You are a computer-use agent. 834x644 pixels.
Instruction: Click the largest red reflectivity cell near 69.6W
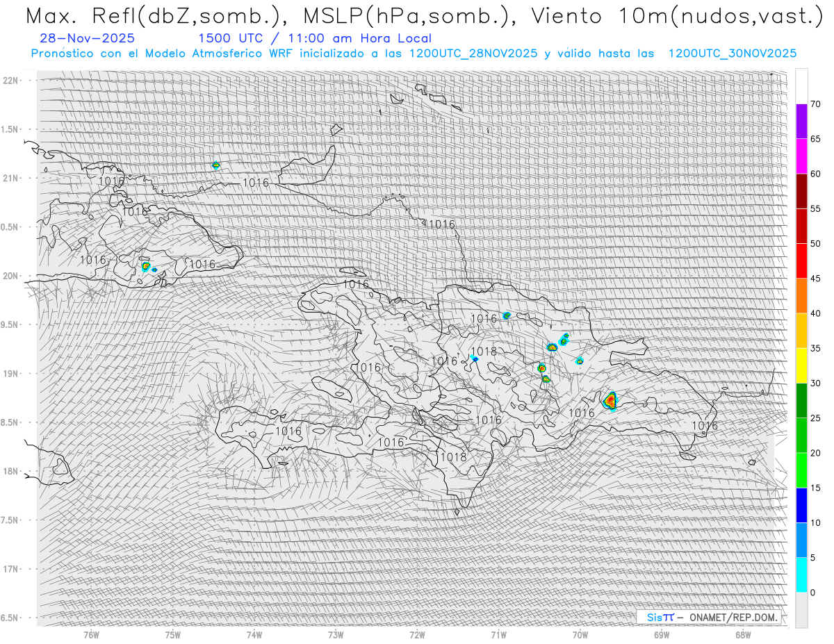pyautogui.click(x=610, y=401)
